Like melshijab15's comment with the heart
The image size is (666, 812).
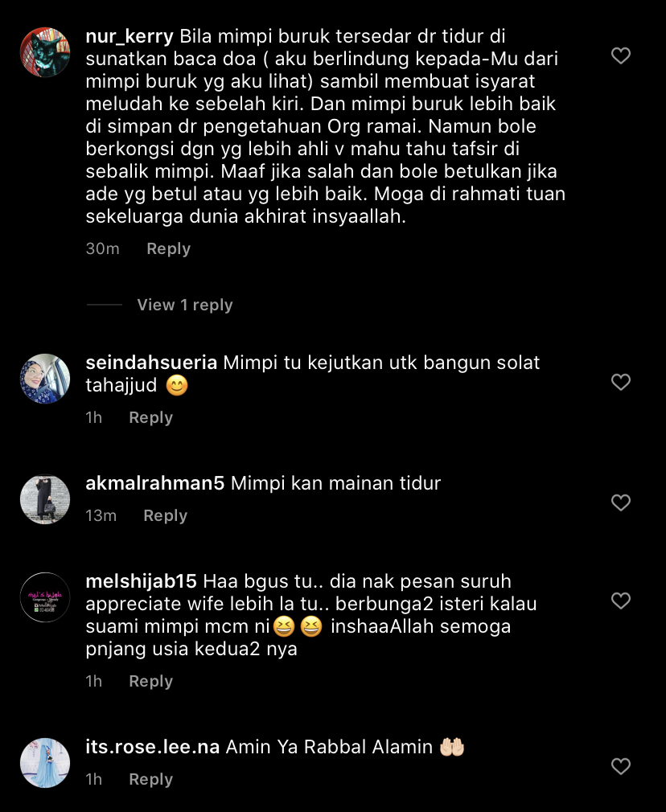tap(620, 601)
